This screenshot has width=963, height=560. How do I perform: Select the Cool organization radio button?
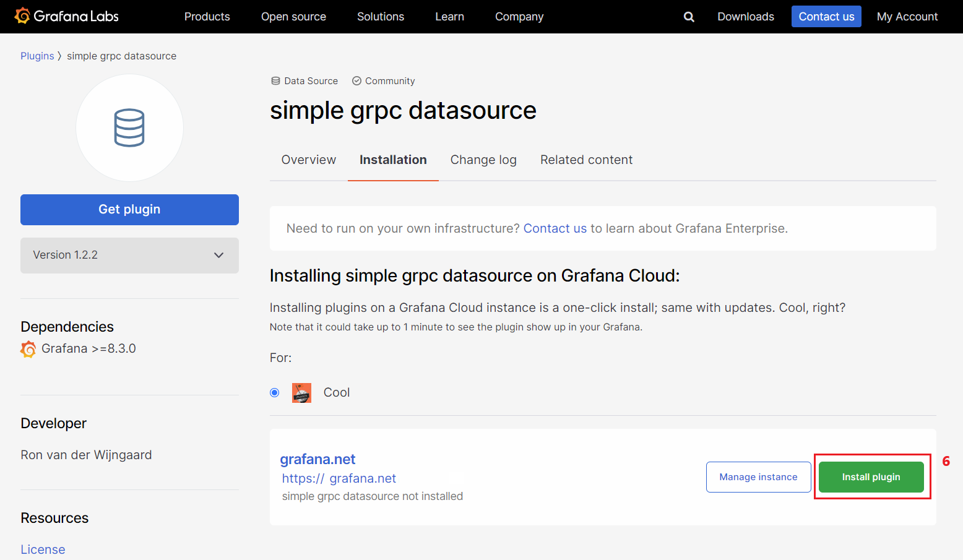(x=275, y=393)
